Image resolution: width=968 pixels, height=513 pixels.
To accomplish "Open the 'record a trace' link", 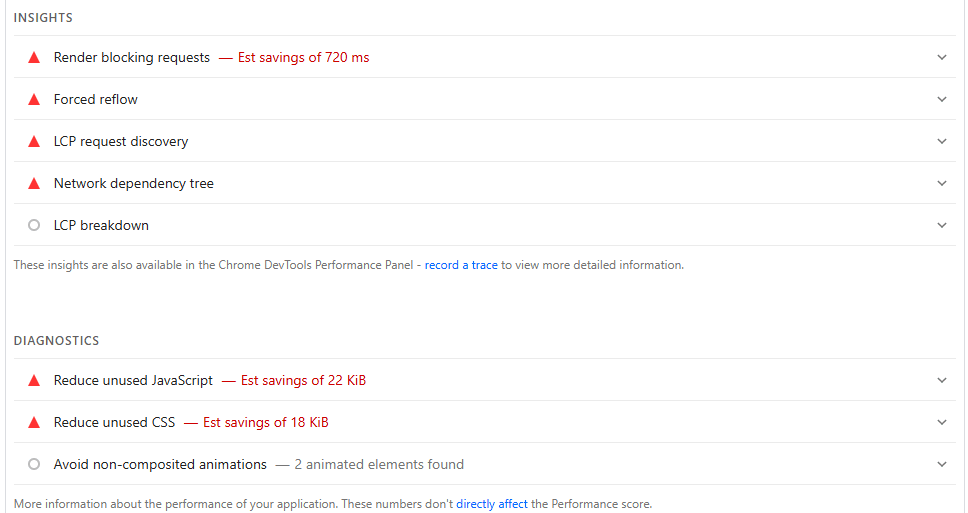I will pos(460,266).
